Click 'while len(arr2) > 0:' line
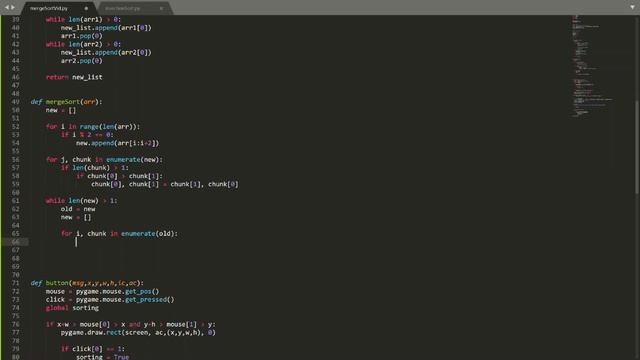The image size is (640, 360). click(83, 44)
